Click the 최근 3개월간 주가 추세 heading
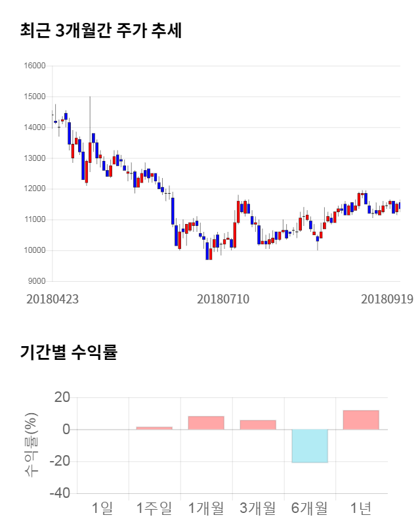420x532 pixels. click(101, 31)
